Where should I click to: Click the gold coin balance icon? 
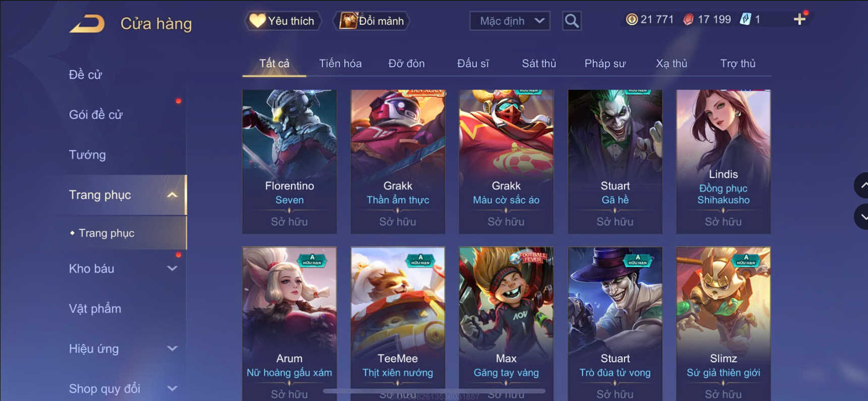click(x=631, y=20)
